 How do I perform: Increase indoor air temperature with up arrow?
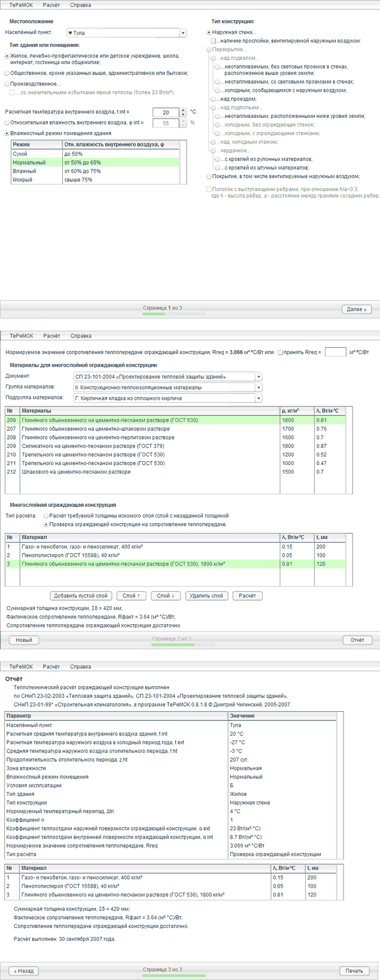[x=183, y=110]
